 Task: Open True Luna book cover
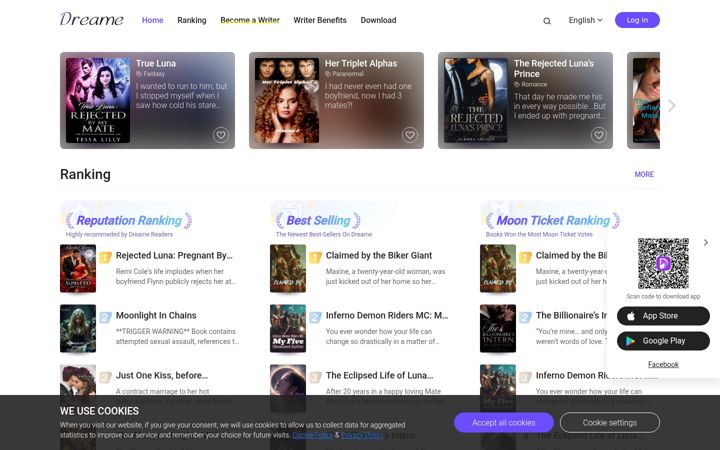(x=98, y=100)
